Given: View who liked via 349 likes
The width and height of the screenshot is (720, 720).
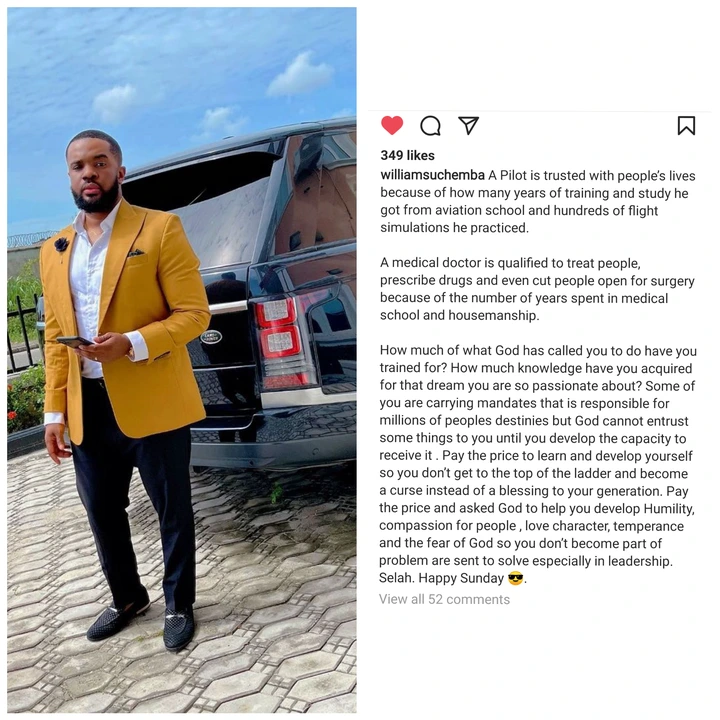Looking at the screenshot, I should pyautogui.click(x=407, y=155).
